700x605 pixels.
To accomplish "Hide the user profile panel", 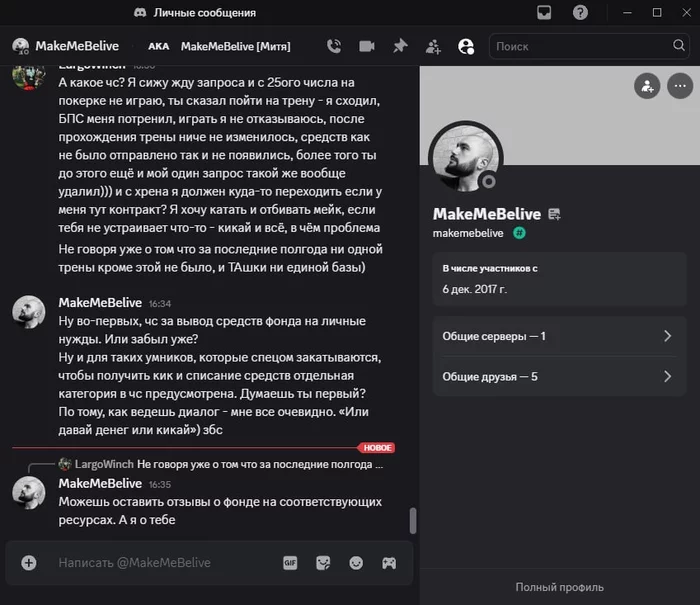I will coord(466,46).
